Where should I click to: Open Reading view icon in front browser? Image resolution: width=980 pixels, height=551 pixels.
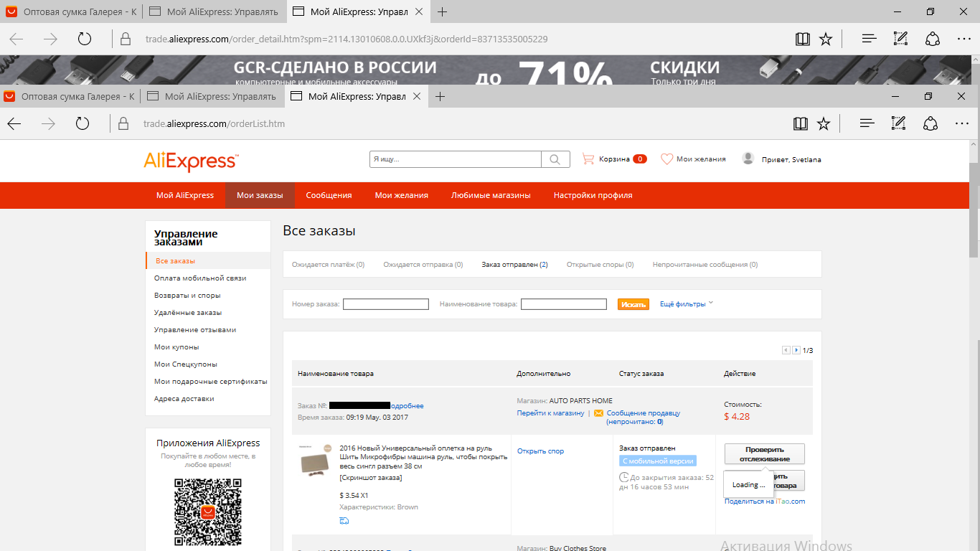(801, 123)
